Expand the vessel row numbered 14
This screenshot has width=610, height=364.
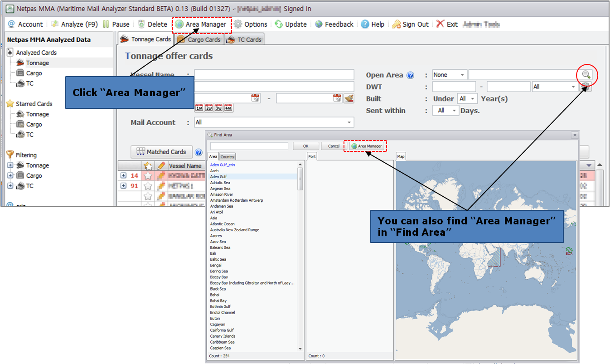pos(123,175)
